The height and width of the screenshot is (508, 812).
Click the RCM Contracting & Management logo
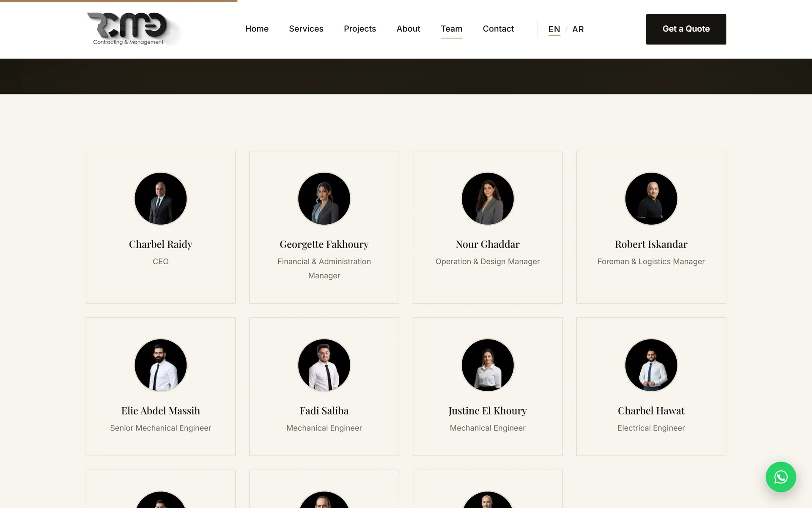133,29
